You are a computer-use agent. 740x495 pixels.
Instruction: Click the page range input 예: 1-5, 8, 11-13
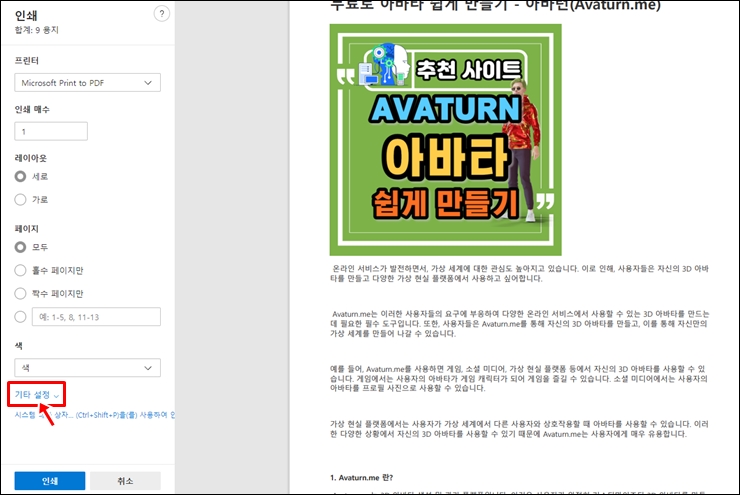96,317
